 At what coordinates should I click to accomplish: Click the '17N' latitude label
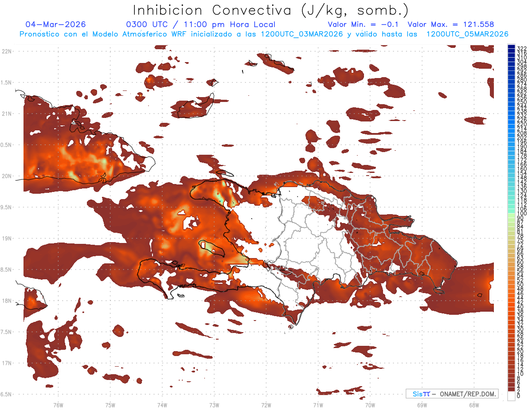coord(7,363)
